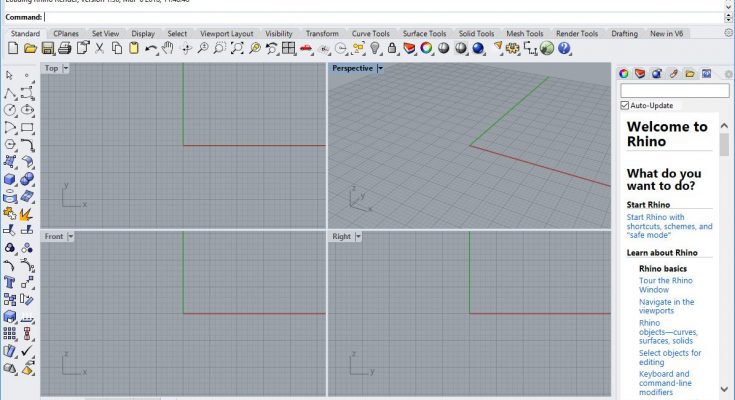Lock objects with the padlock icon
This screenshot has width=735, height=400.
pyautogui.click(x=392, y=48)
